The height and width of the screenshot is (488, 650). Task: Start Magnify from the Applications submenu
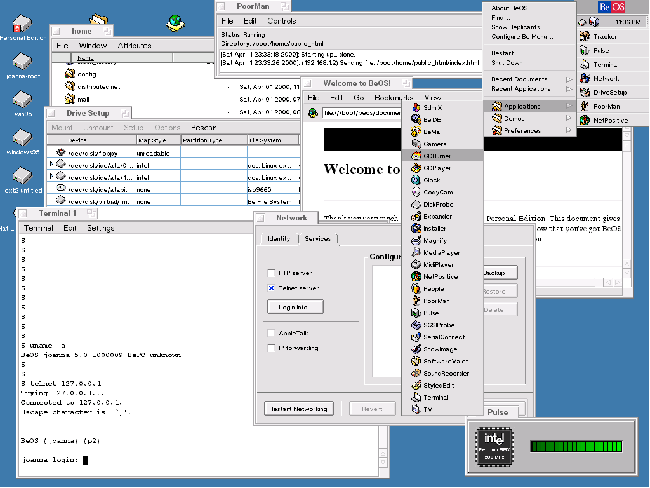pos(442,240)
